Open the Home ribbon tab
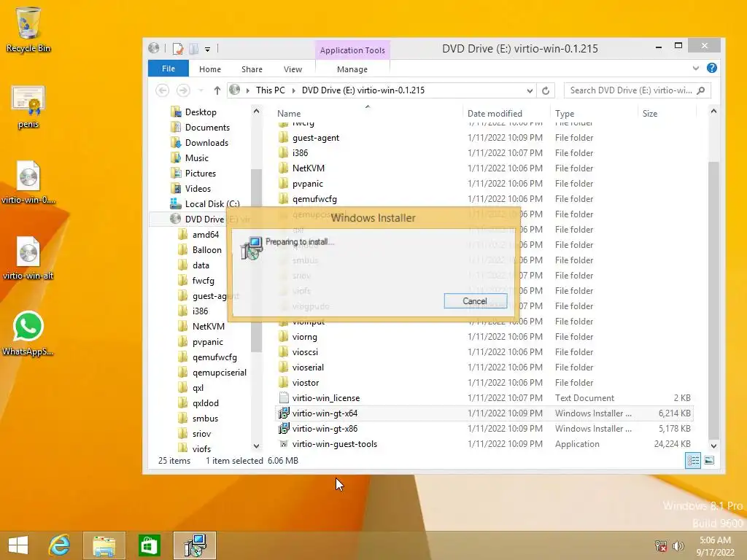The width and height of the screenshot is (747, 560). 210,69
